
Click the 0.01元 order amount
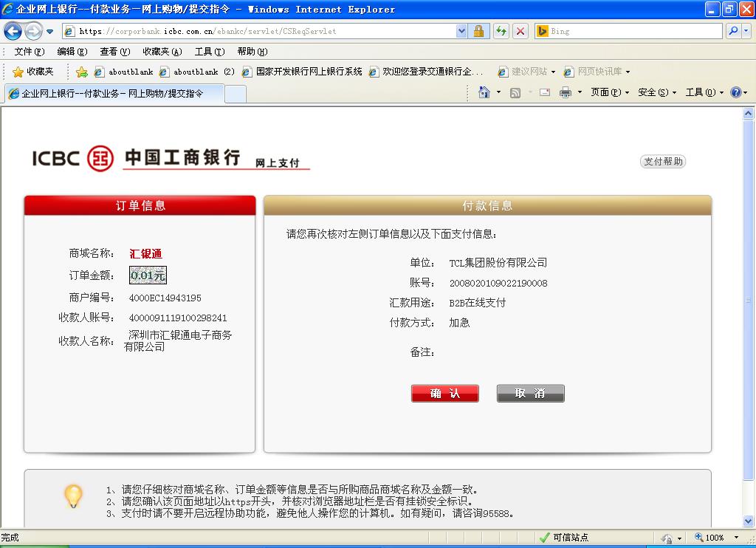pyautogui.click(x=148, y=275)
